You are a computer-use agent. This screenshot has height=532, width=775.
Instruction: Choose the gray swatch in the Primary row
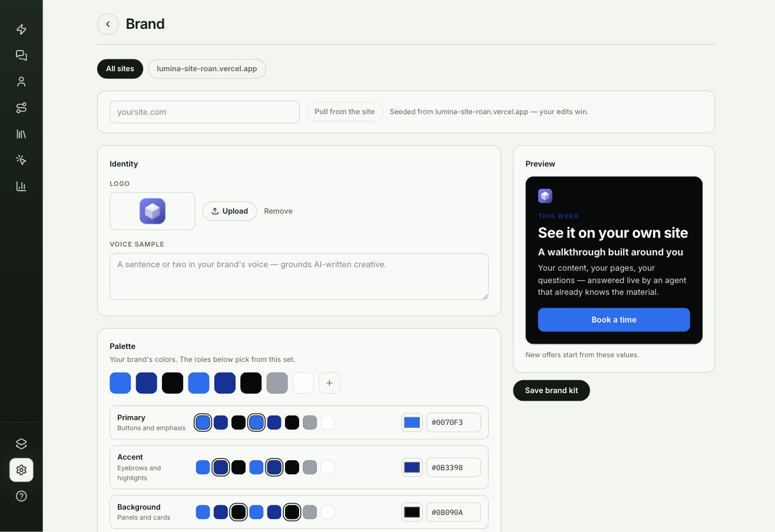click(310, 423)
